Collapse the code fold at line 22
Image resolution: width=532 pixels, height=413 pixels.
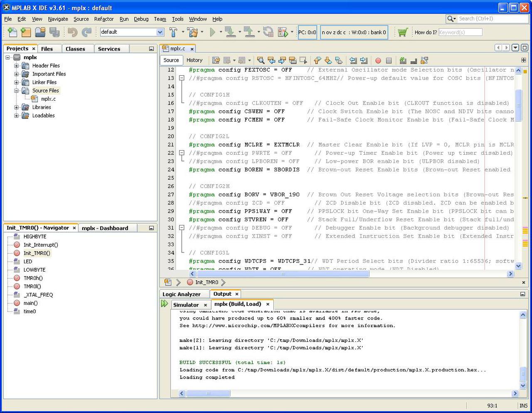pos(182,153)
